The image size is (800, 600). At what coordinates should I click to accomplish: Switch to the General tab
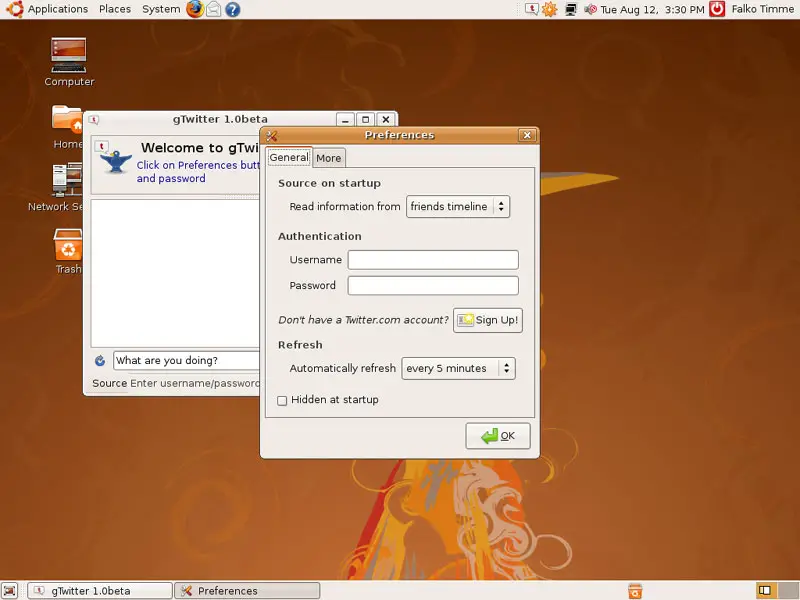[289, 157]
